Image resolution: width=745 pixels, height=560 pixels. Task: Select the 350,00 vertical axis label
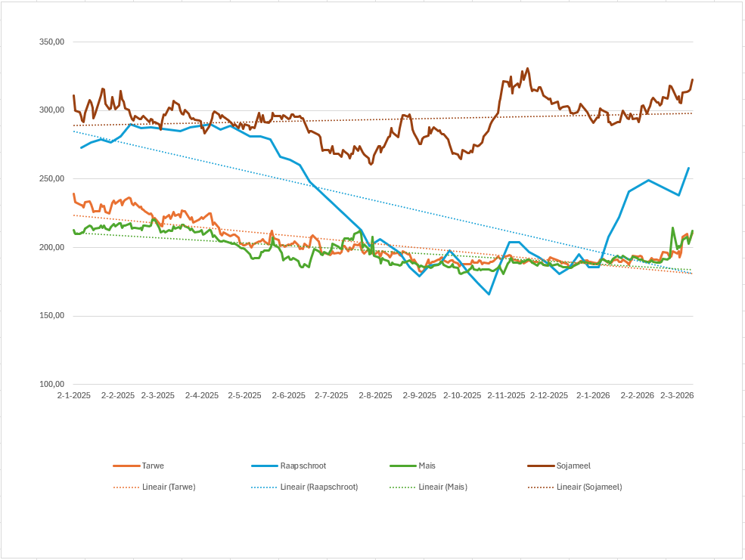coord(51,42)
